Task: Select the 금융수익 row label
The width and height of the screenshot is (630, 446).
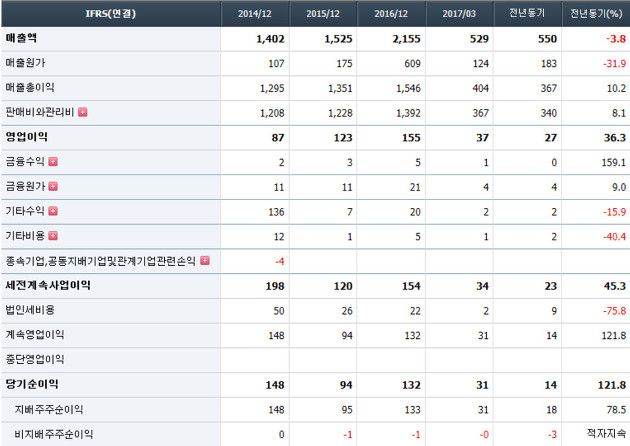Action: click(25, 162)
